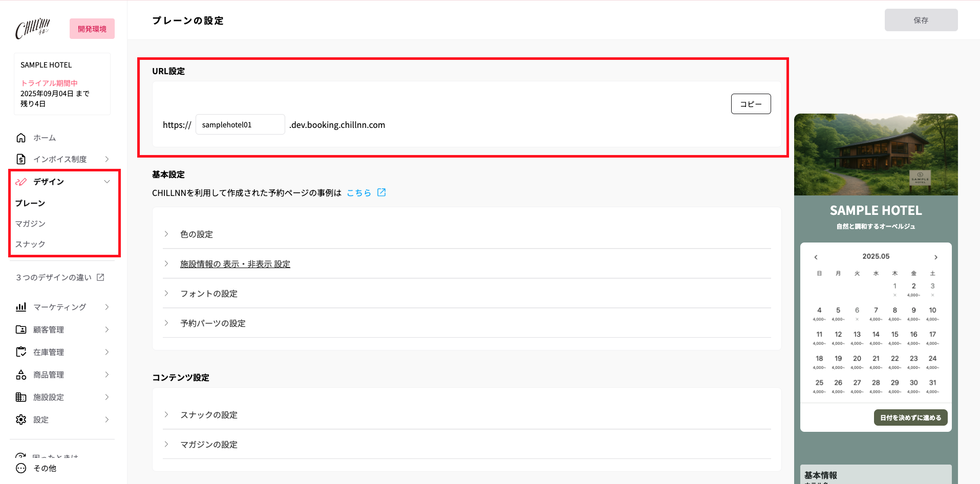
Task: Expand the 在庫管理 submenu chevron
Action: pyautogui.click(x=107, y=352)
